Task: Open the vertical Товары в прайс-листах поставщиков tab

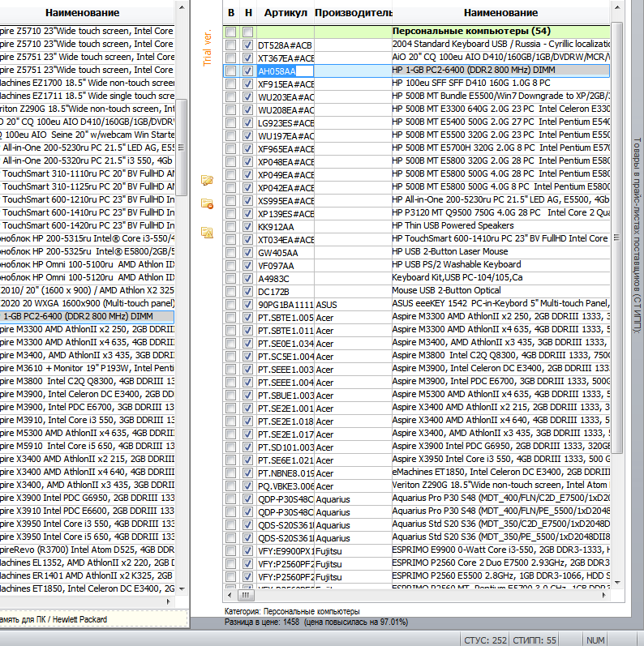Action: click(637, 235)
